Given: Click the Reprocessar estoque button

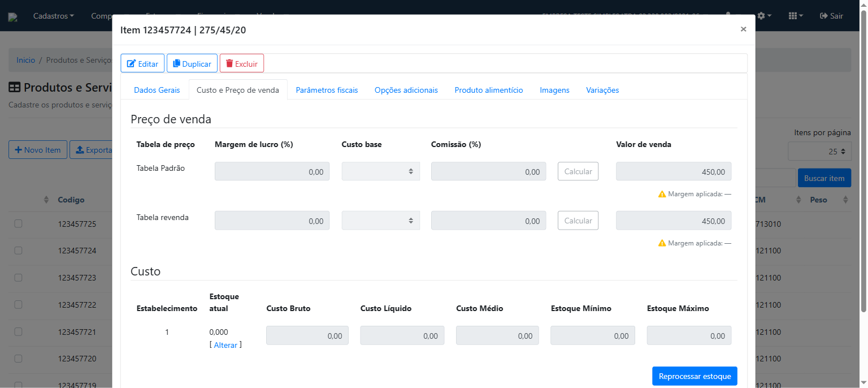Looking at the screenshot, I should click(695, 376).
